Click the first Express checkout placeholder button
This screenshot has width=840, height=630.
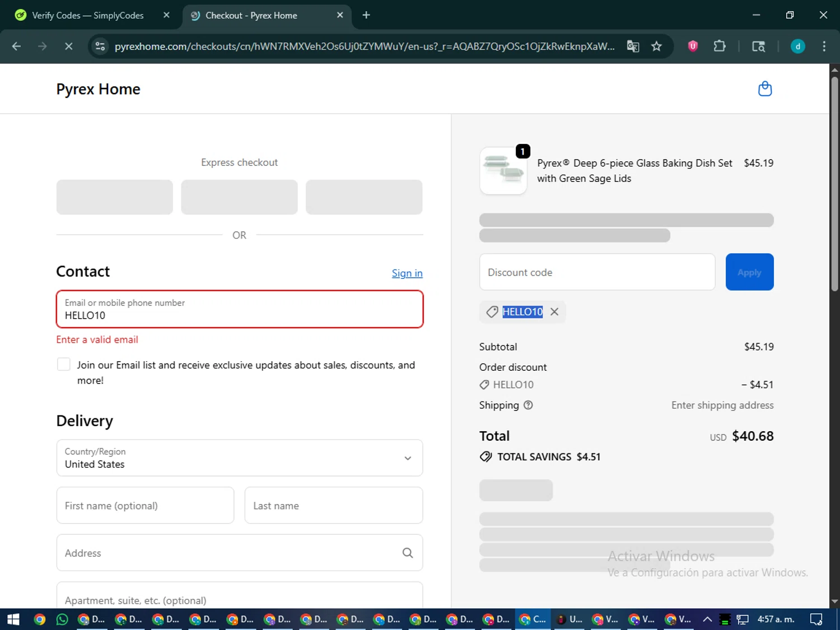[115, 197]
